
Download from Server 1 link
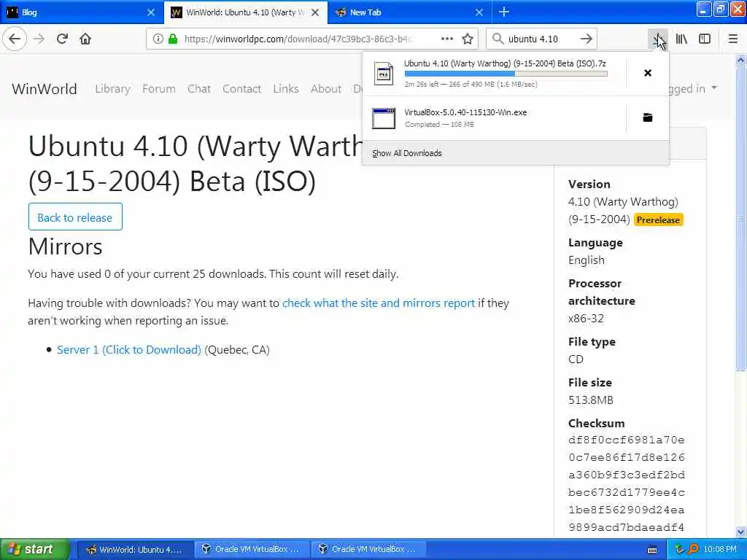tap(128, 349)
